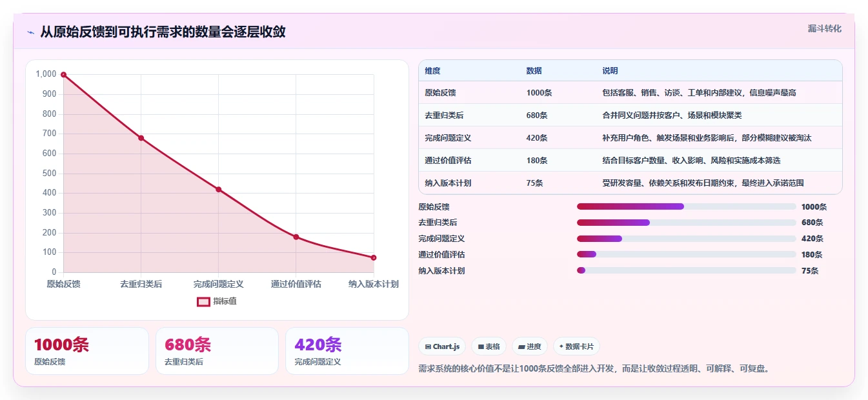Toggle the 指标值 legend swatch
Viewport: 868px width, 400px height.
click(203, 301)
